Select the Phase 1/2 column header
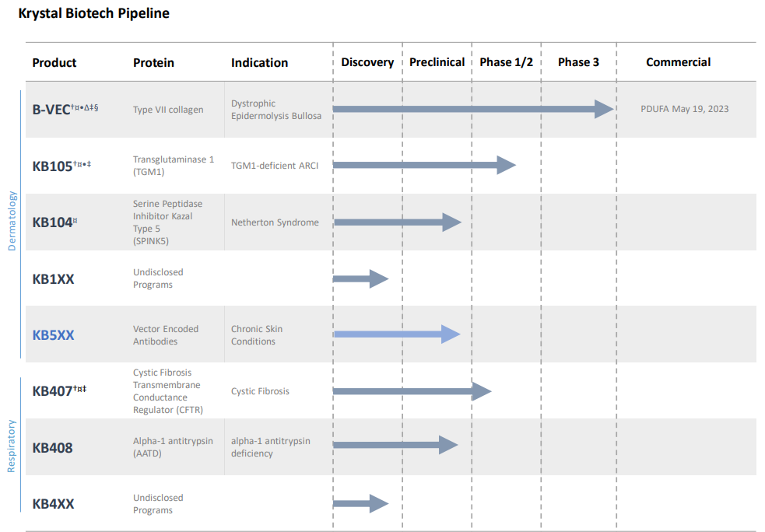The height and width of the screenshot is (532, 765). point(506,62)
